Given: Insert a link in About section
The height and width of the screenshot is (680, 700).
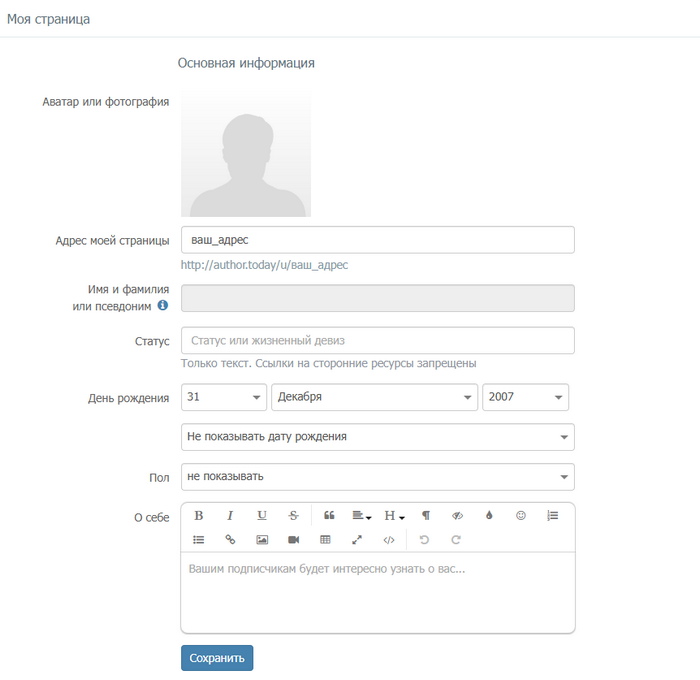Looking at the screenshot, I should (230, 540).
